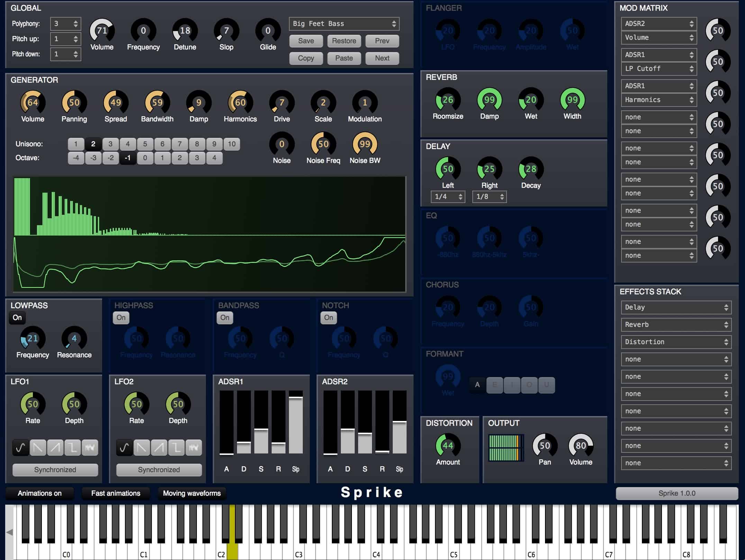Open Delay Left 1/4 time dropdown

pos(448,197)
